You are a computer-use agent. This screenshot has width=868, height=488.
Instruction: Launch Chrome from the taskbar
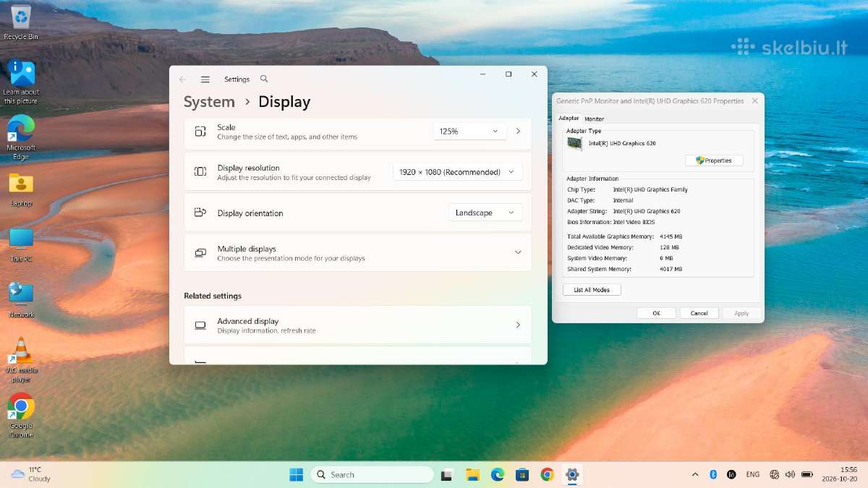(x=548, y=475)
